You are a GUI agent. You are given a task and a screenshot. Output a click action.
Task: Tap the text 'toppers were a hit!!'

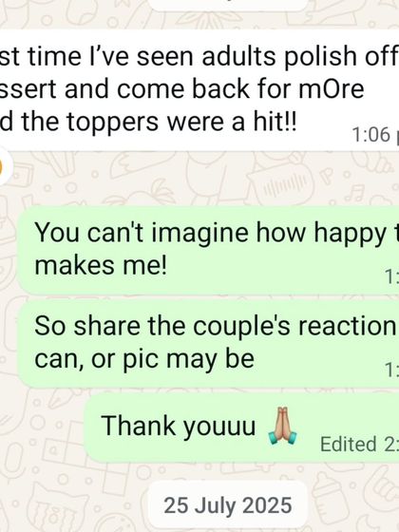[x=181, y=122]
